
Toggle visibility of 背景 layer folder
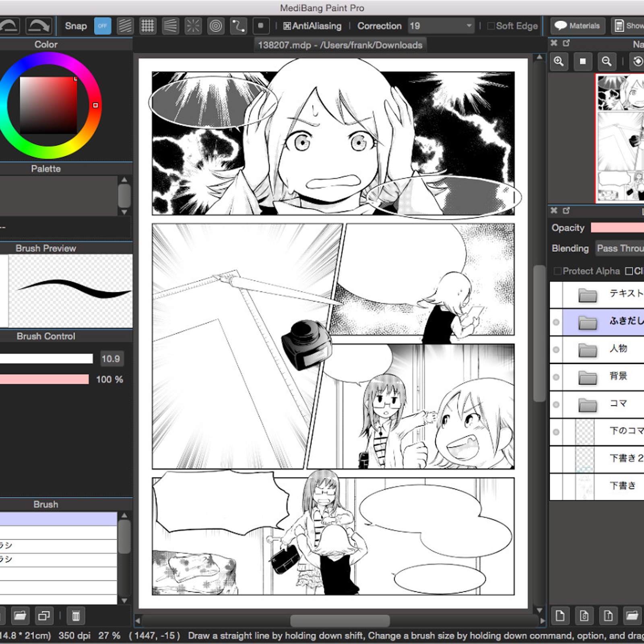tap(556, 377)
